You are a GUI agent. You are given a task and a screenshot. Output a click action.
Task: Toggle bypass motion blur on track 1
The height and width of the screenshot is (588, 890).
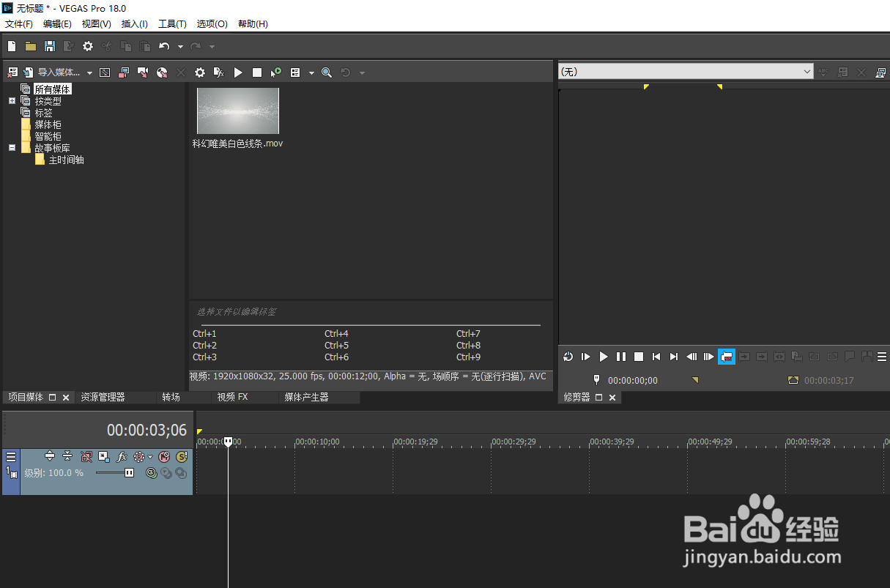point(86,456)
